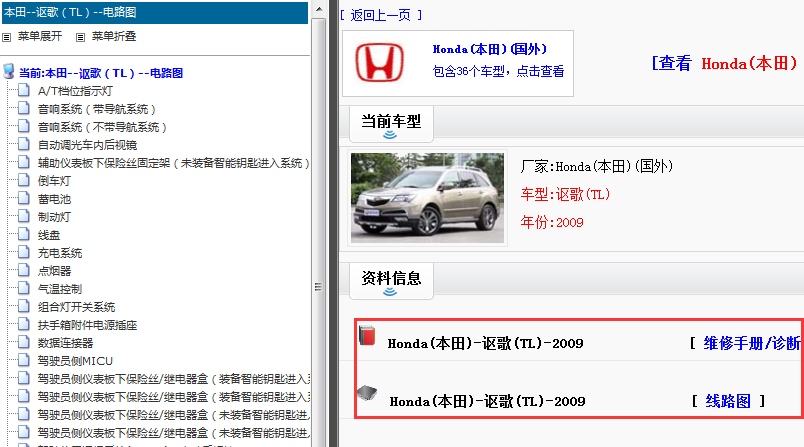Click the red book icon for 维修手册
This screenshot has width=804, height=447.
pos(367,335)
